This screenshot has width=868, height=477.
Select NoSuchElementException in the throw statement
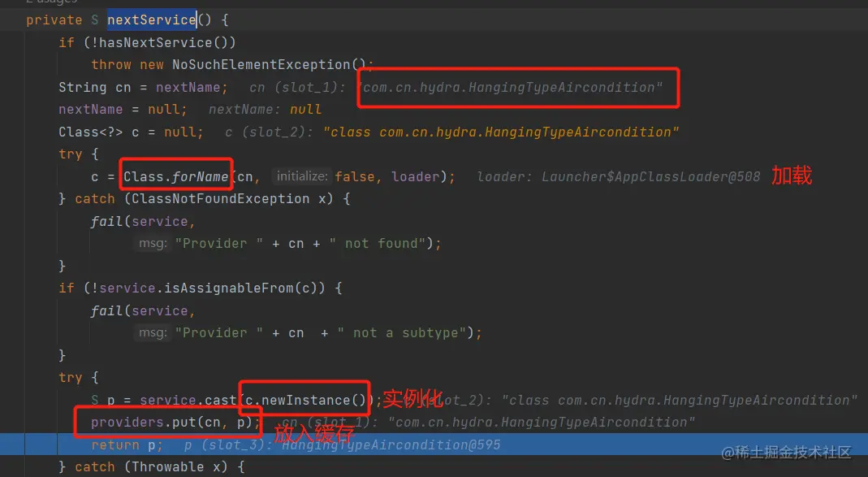coord(261,65)
